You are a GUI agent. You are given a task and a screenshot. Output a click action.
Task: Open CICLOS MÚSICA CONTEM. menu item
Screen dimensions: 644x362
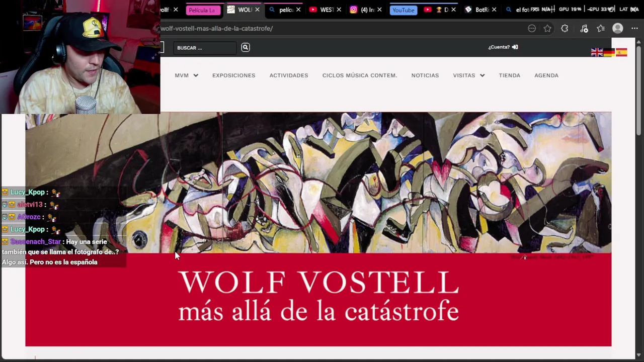coord(360,75)
